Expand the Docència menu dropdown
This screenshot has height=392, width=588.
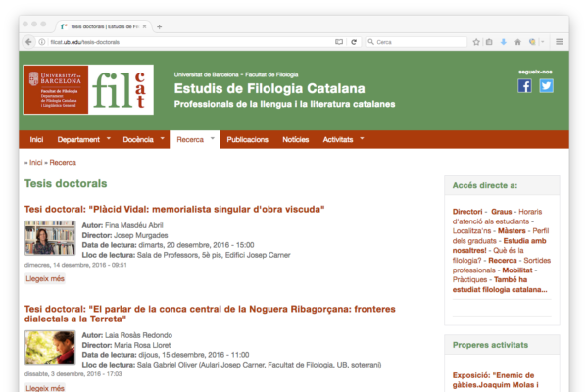point(161,139)
